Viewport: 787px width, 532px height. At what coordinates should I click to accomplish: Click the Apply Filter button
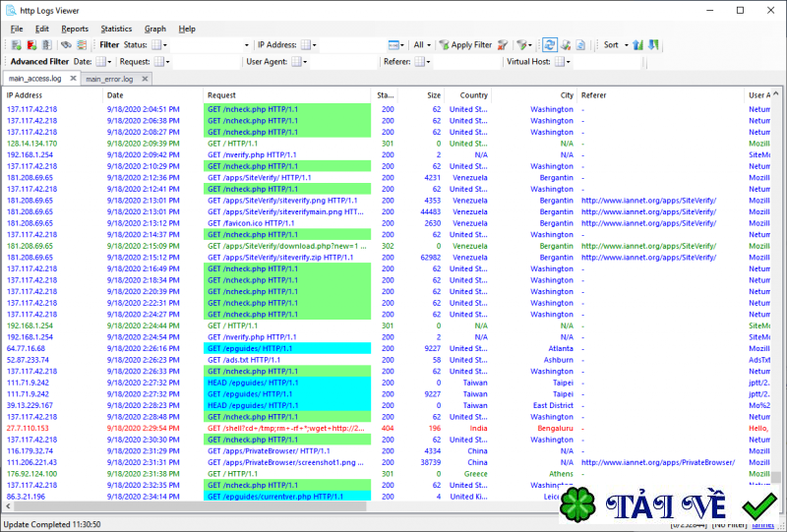(465, 45)
